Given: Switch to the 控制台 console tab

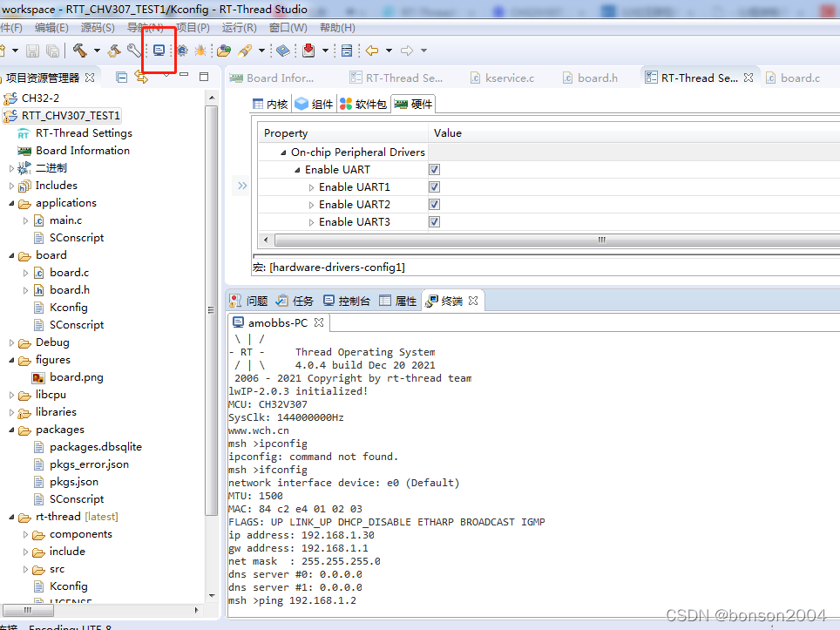Looking at the screenshot, I should [x=347, y=301].
